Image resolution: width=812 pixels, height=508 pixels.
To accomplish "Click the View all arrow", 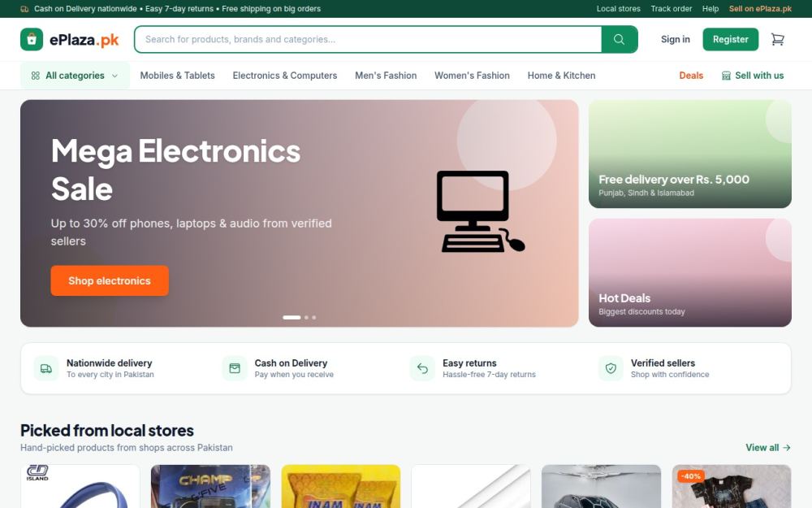I will click(x=787, y=447).
